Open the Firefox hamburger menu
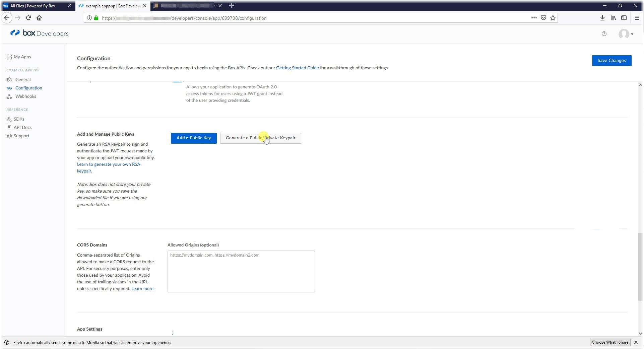Image resolution: width=644 pixels, height=349 pixels. pos(637,18)
